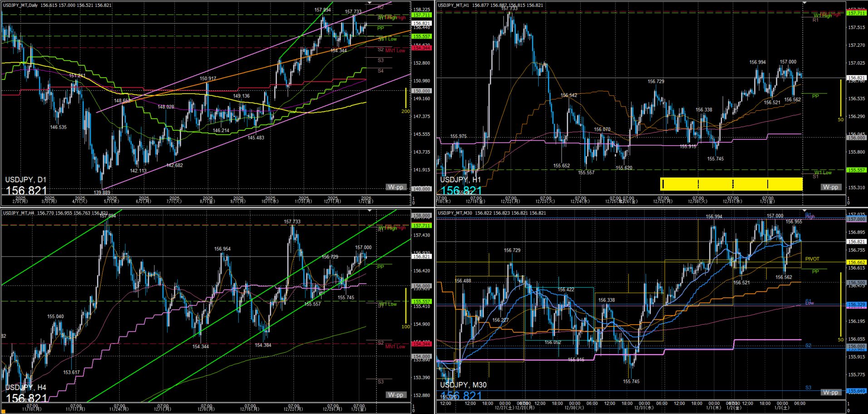Image resolution: width=868 pixels, height=414 pixels.
Task: Select the chart shift marker on the M30 chart
Action: (804, 211)
